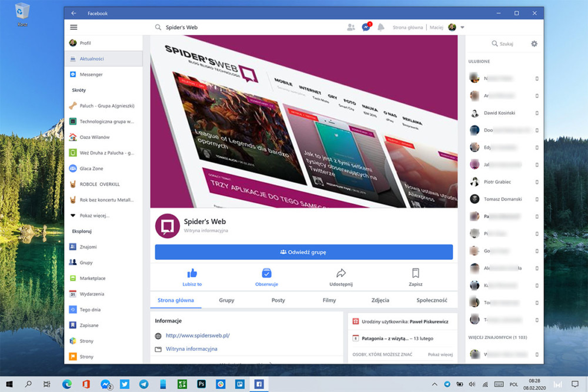This screenshot has width=588, height=392.
Task: Open account dropdown arrow in top bar
Action: [x=462, y=28]
